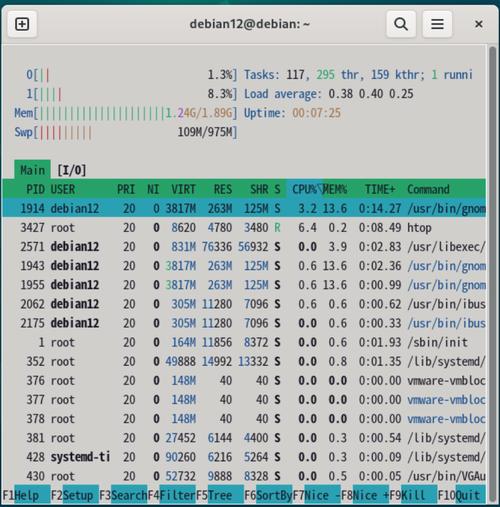This screenshot has height=507, width=500.
Task: Select process row PID 2175 ibus
Action: point(244,323)
